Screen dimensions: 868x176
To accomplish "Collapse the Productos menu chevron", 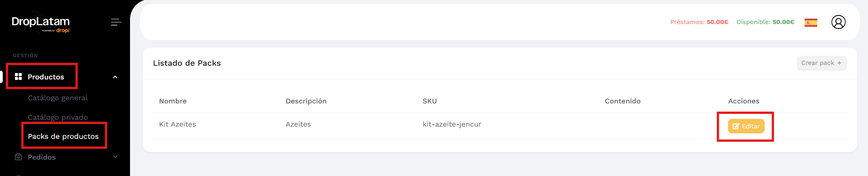I will 115,77.
